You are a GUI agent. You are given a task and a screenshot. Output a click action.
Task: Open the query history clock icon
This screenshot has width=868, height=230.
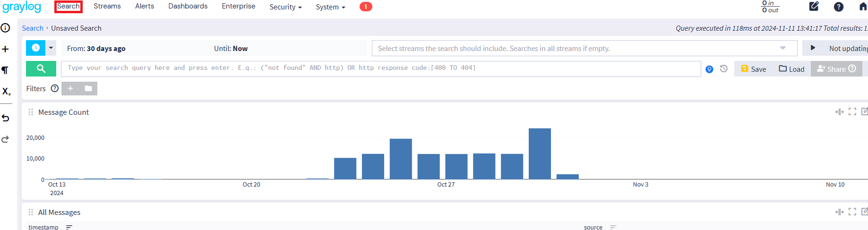[x=723, y=69]
